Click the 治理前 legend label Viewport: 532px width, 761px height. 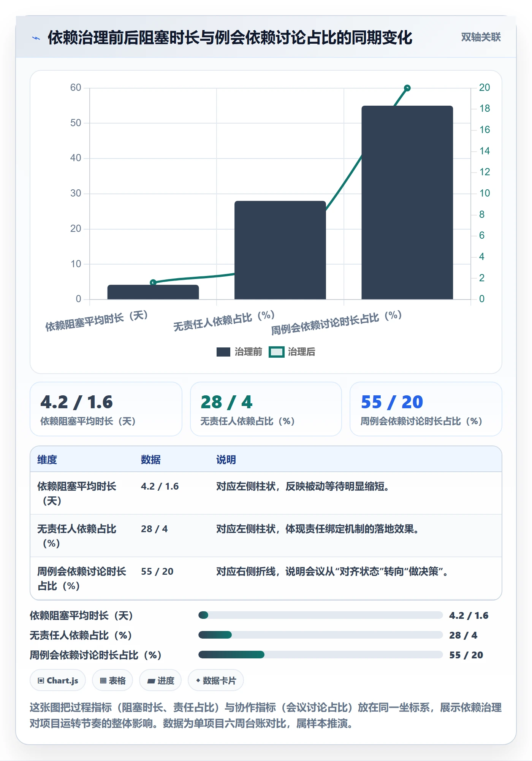point(248,352)
